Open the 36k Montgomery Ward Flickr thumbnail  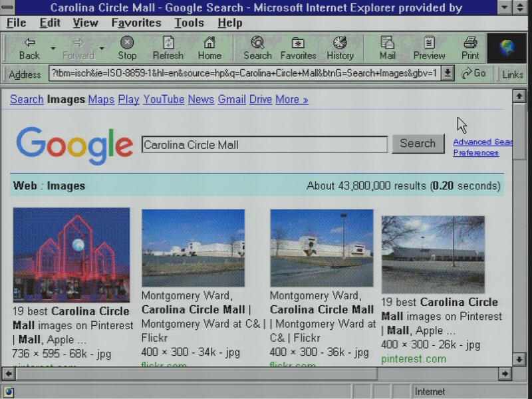322,248
